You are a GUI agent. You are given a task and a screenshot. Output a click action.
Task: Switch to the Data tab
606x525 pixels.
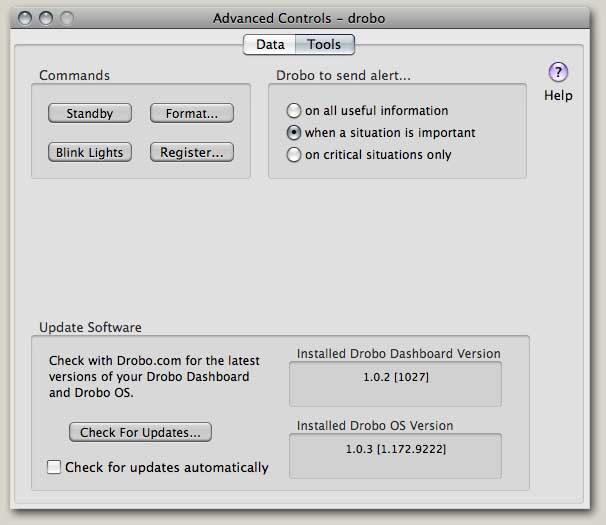270,44
